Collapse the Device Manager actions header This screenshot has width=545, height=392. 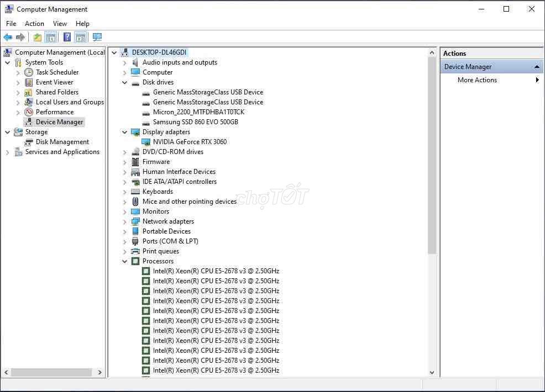coord(537,67)
